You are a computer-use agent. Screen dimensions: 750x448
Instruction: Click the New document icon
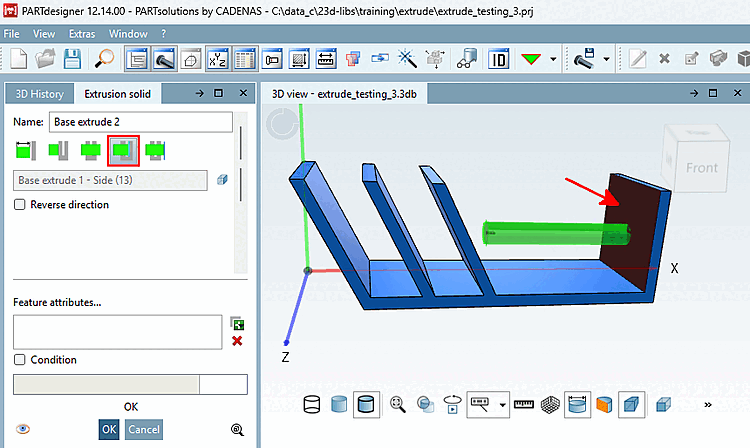pos(19,59)
